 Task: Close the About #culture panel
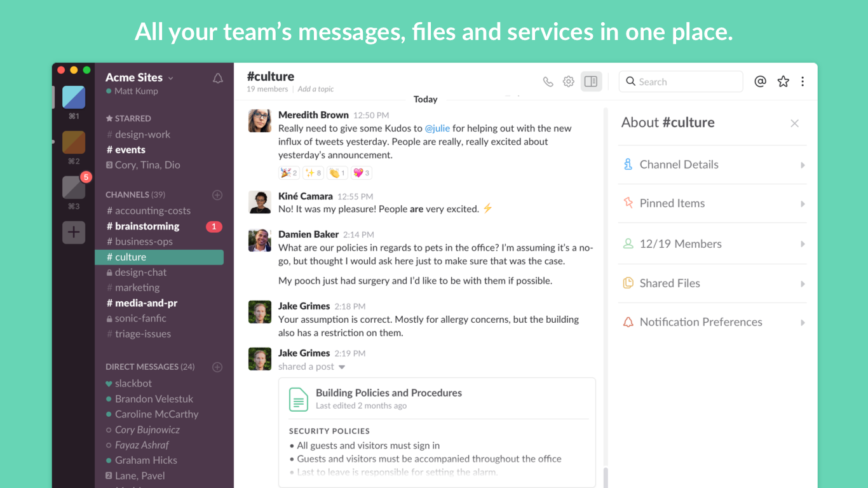coord(794,123)
